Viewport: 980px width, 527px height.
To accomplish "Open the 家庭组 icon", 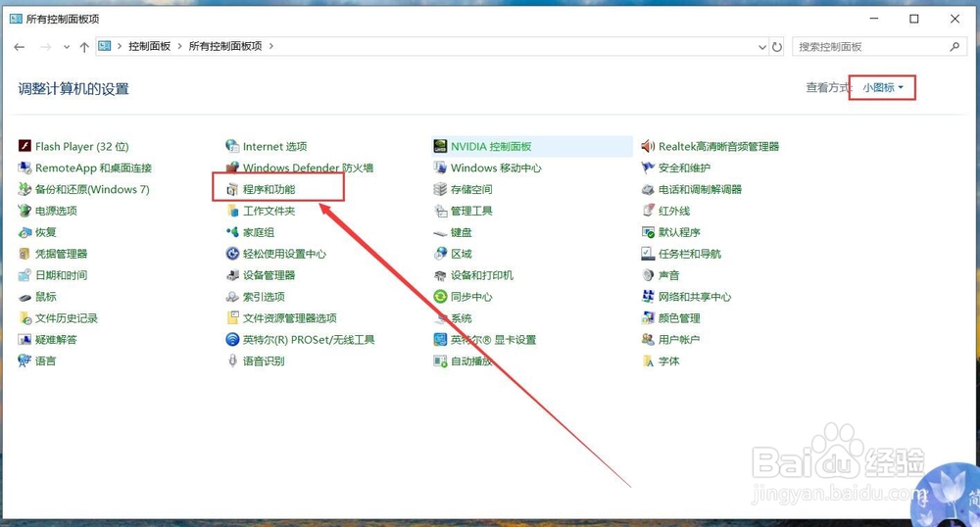I will (x=232, y=232).
